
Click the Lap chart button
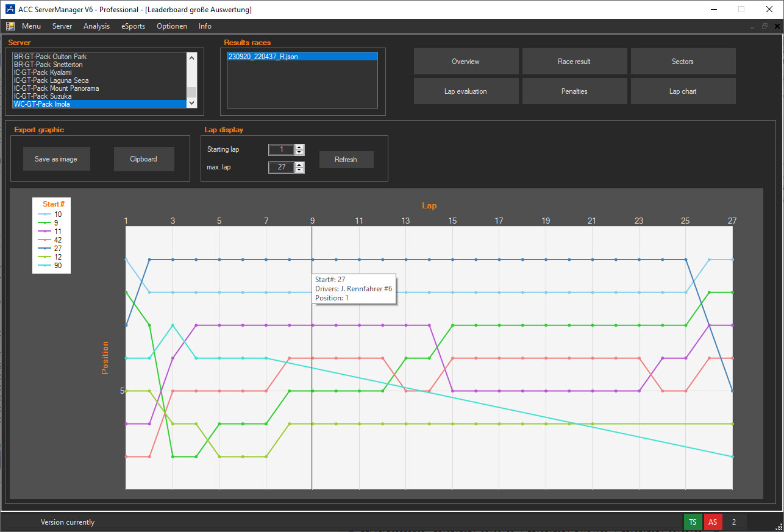[683, 91]
